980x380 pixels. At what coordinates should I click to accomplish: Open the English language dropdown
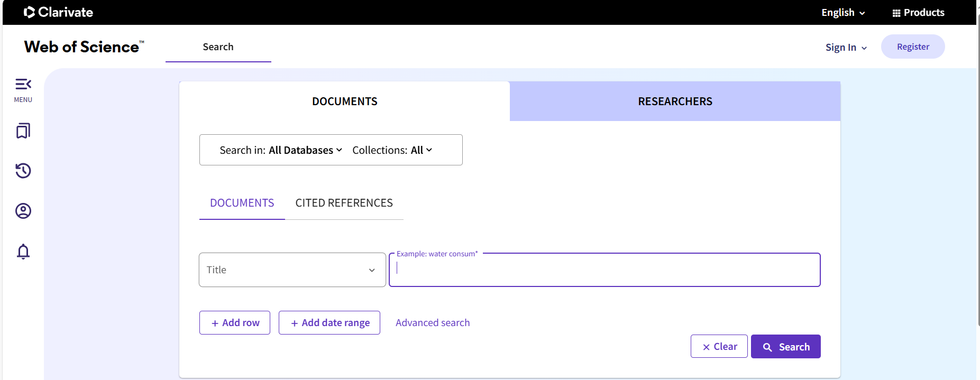coord(843,13)
